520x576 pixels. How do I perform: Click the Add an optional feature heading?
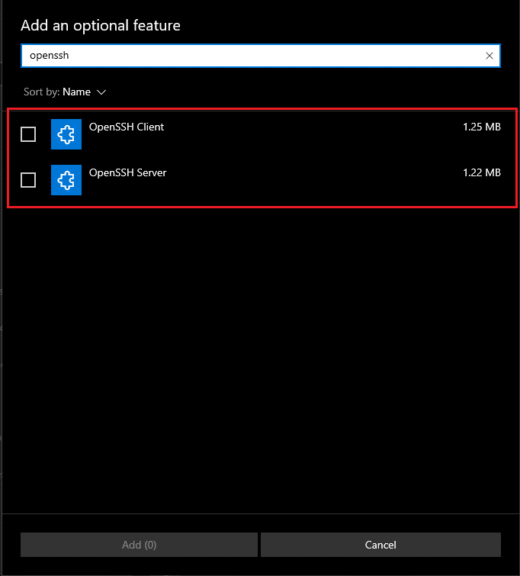pos(100,26)
